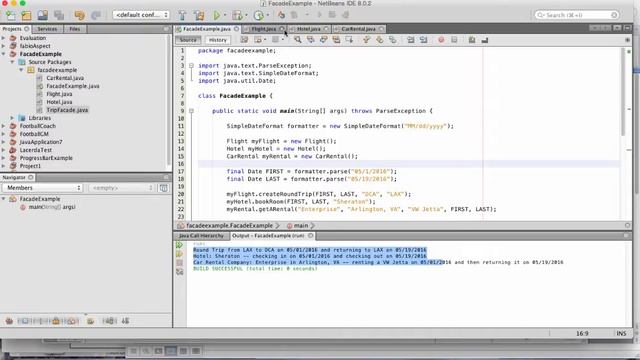Click the Source view button

click(x=188, y=40)
